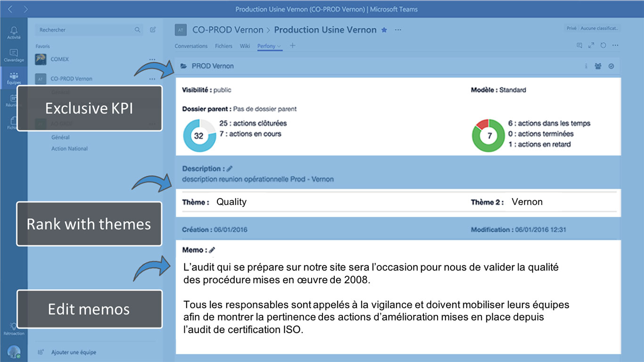Viewport: 644px width, 362px height.
Task: Start a new chat with compose icon
Action: tap(153, 30)
